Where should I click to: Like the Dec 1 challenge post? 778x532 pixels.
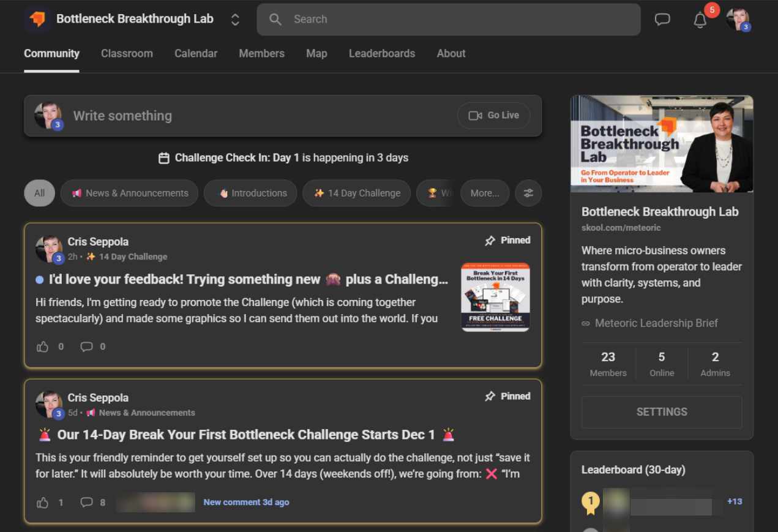click(x=42, y=503)
